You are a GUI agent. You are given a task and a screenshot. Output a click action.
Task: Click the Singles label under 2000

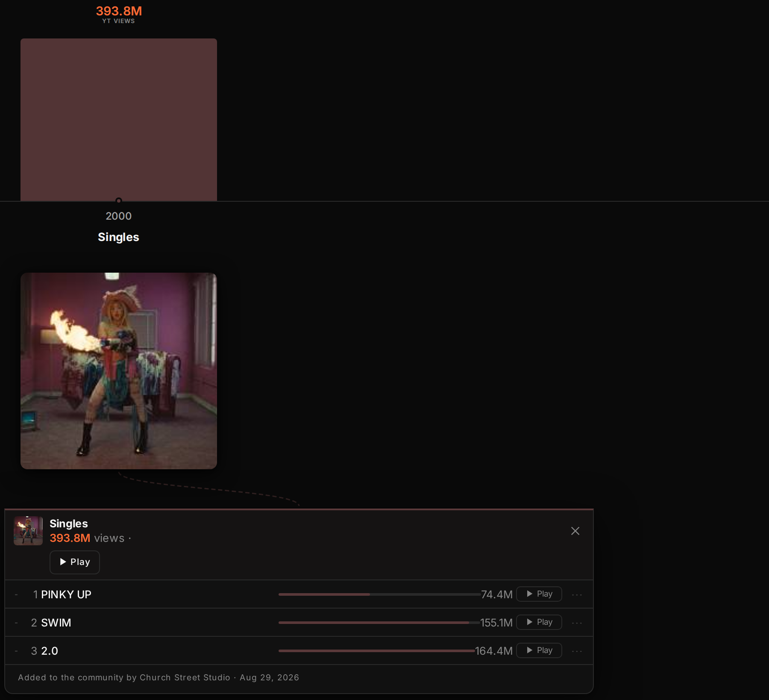point(118,237)
